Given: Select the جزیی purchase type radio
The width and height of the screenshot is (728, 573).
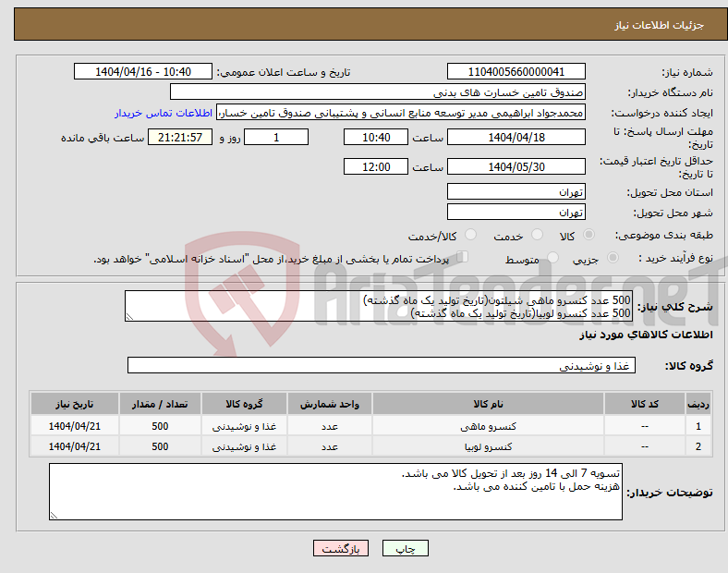Looking at the screenshot, I should (613, 258).
